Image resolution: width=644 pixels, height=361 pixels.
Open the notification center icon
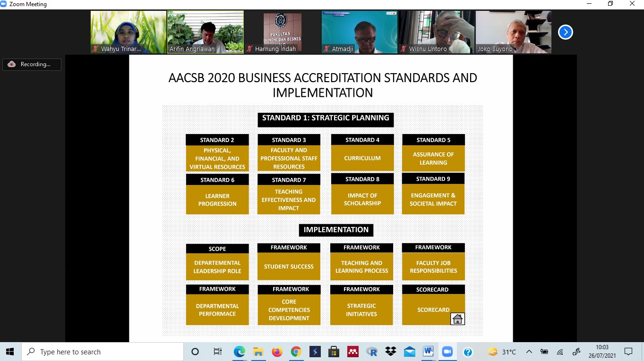coord(628,352)
